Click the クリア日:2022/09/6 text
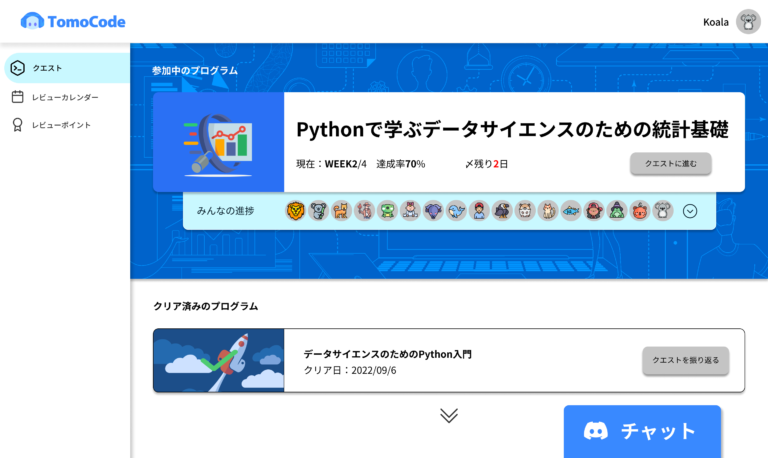 [x=350, y=370]
